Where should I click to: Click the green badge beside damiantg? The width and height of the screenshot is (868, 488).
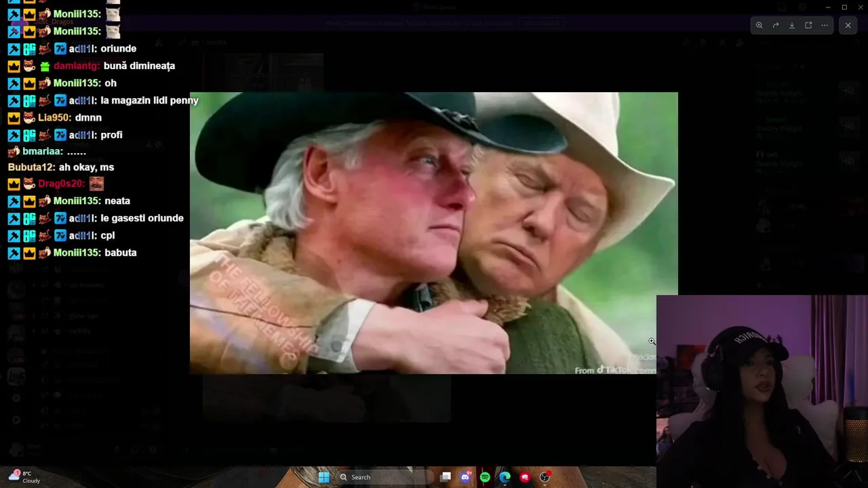(44, 66)
